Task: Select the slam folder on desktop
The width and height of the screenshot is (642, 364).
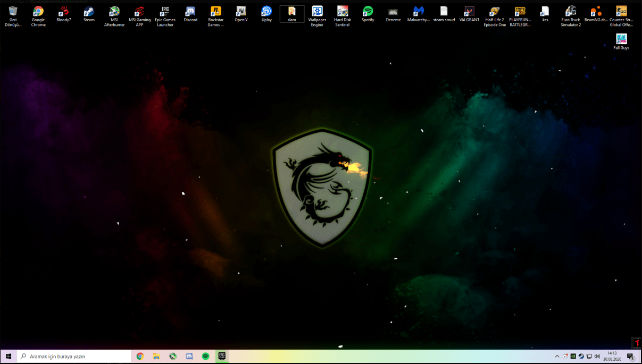Action: (x=291, y=14)
